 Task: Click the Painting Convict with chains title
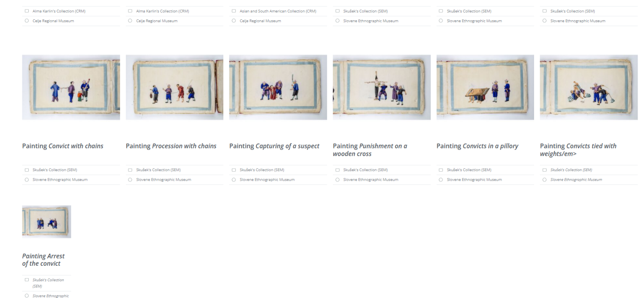(x=63, y=146)
